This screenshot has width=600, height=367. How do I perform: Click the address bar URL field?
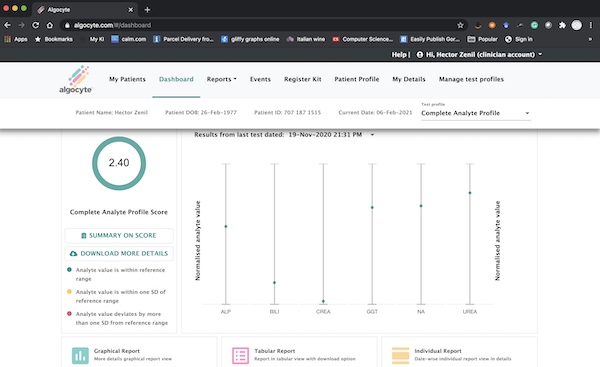point(264,25)
